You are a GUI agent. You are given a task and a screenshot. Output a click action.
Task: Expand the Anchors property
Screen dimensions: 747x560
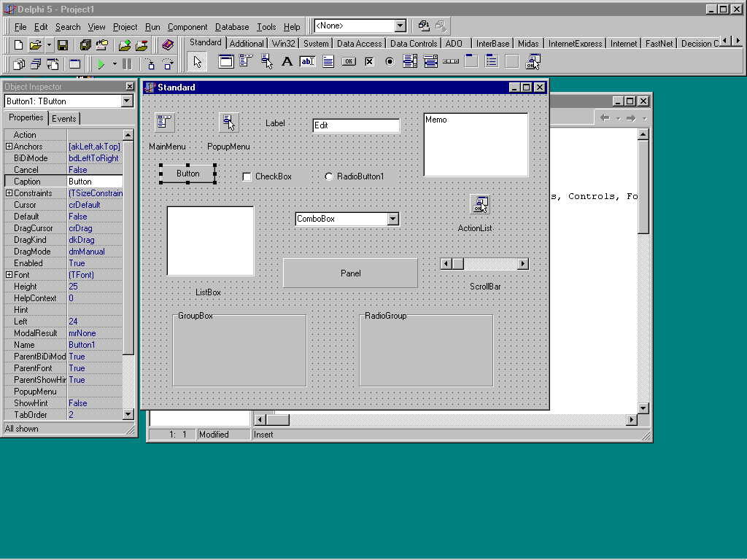pyautogui.click(x=9, y=146)
